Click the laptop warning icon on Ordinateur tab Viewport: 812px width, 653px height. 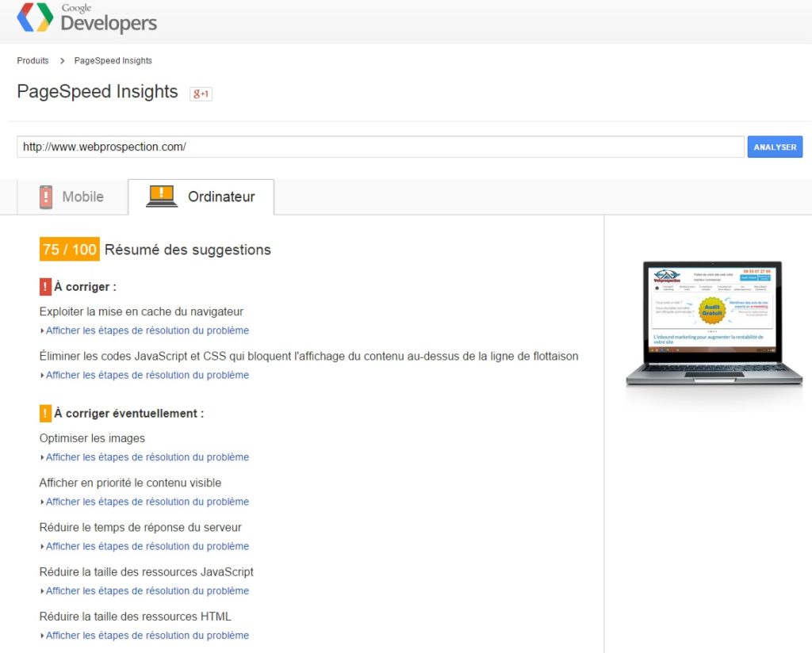(x=162, y=196)
